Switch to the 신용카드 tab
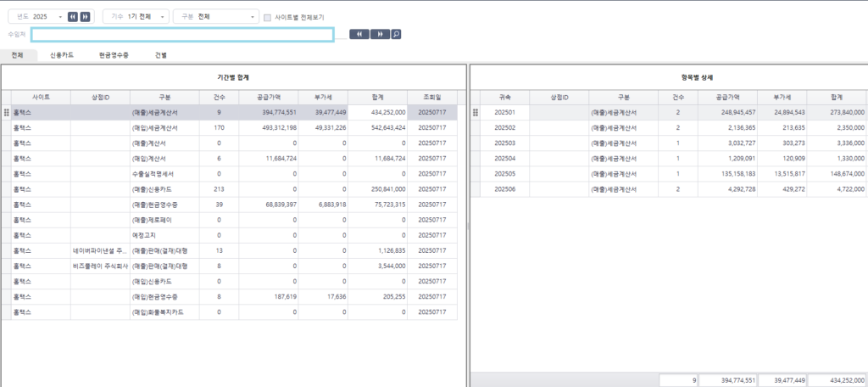The image size is (868, 387). tap(62, 55)
